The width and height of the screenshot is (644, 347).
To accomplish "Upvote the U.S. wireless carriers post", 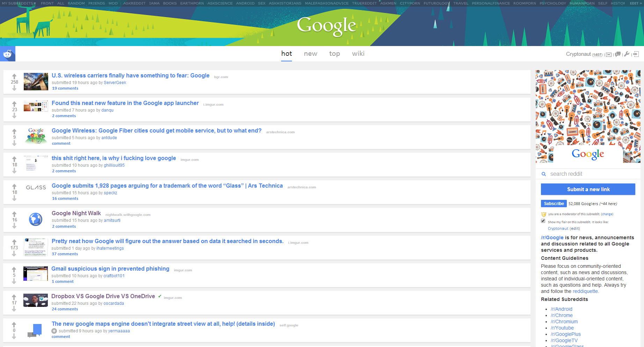I will pos(14,75).
